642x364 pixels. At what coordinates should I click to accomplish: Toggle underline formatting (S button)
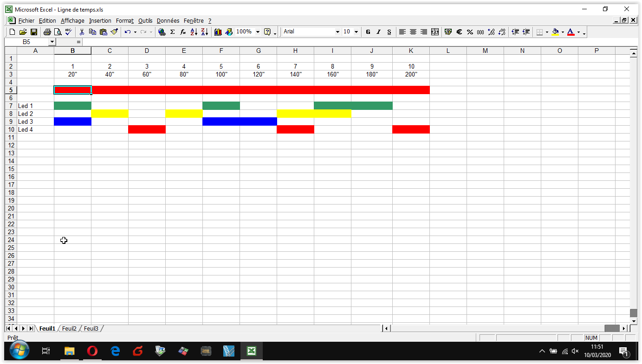[389, 32]
